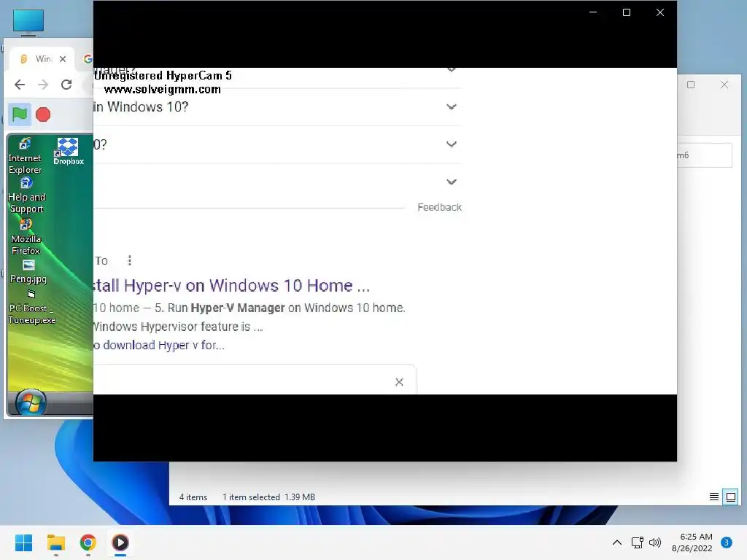Go back in the Chrome window
747x560 pixels.
tap(20, 85)
